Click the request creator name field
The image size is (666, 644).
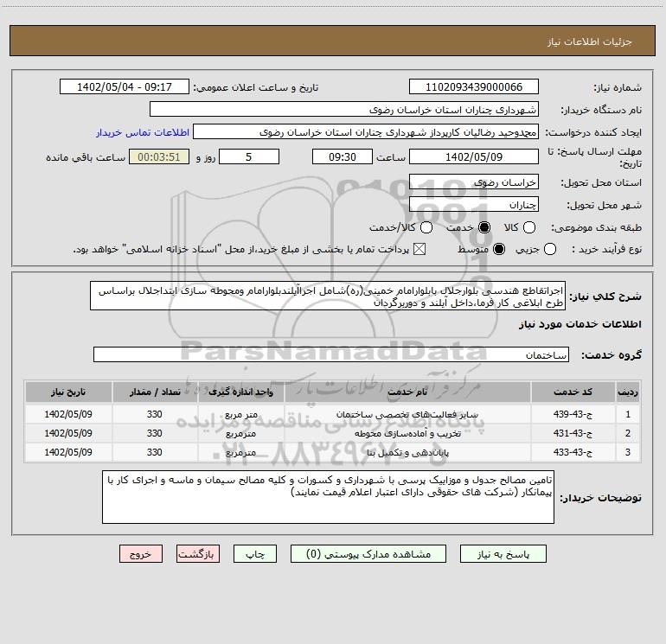[x=366, y=132]
